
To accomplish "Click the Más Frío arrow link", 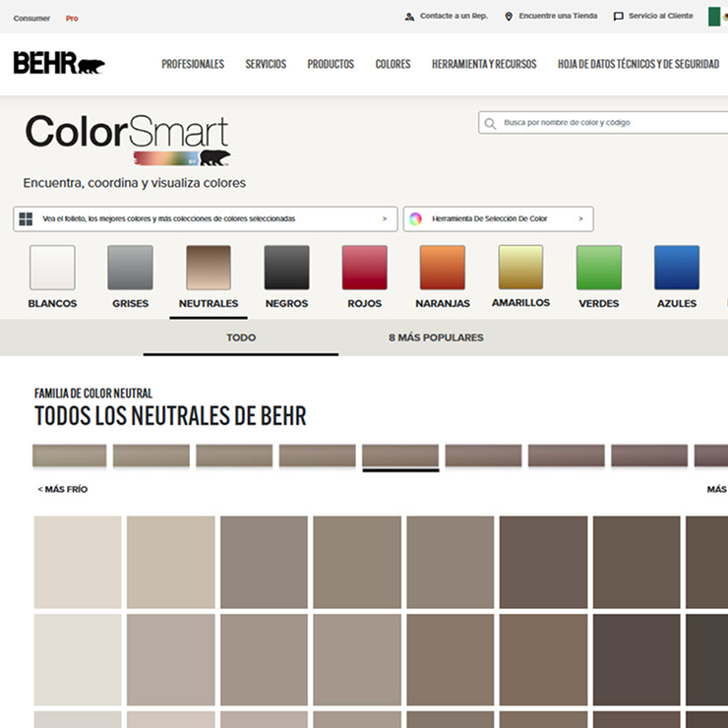I will (63, 489).
